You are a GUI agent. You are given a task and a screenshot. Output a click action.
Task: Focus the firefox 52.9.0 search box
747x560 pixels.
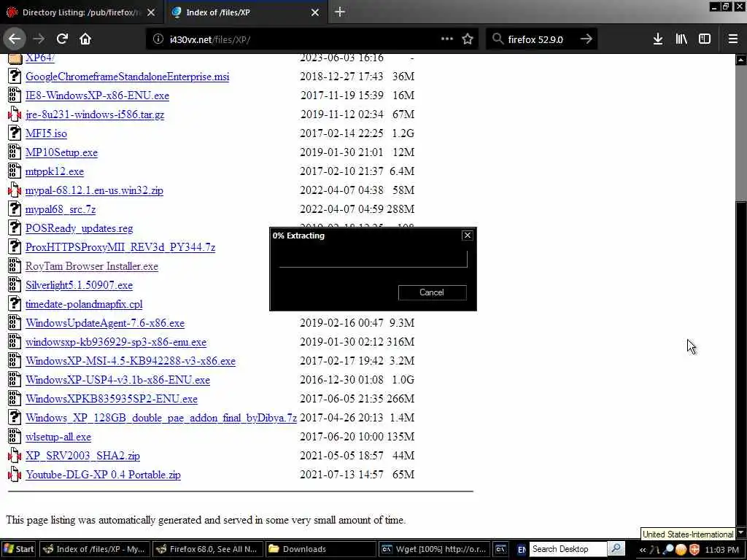click(541, 39)
